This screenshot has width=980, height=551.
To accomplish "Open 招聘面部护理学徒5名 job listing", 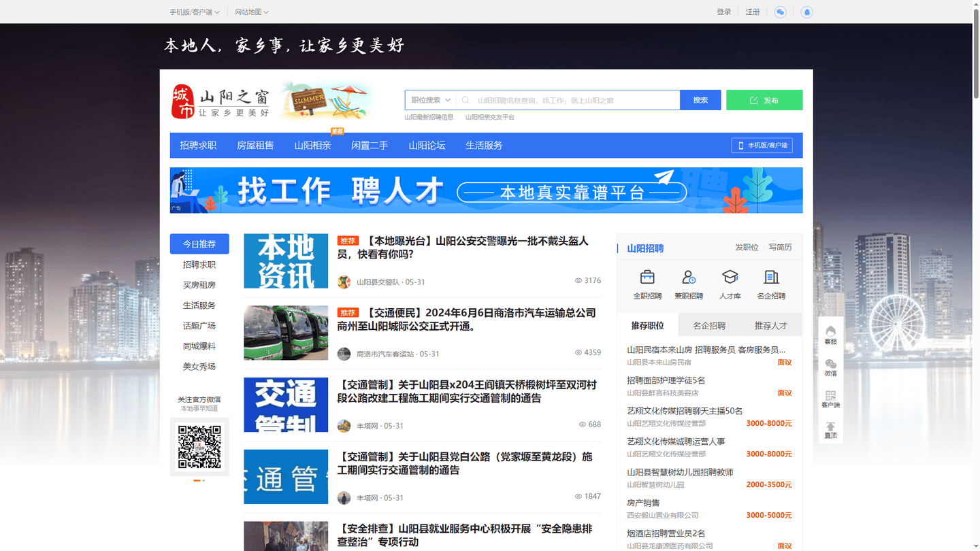I will 666,380.
